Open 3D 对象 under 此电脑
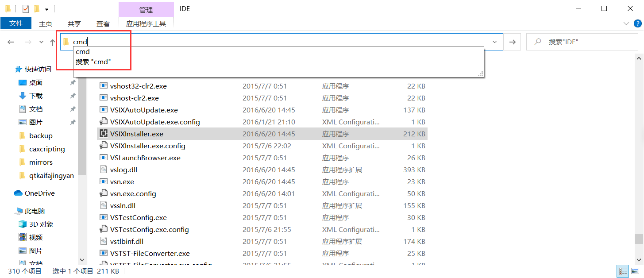Image resolution: width=644 pixels, height=278 pixels. pos(41,224)
